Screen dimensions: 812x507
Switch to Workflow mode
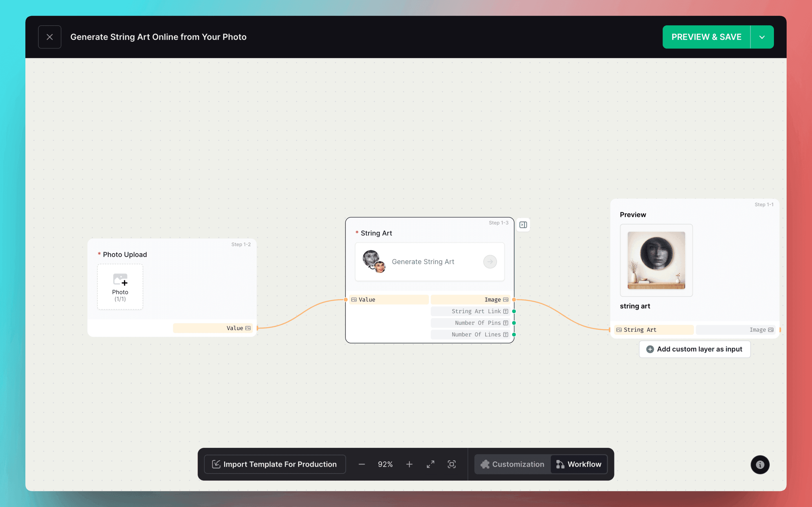579,464
